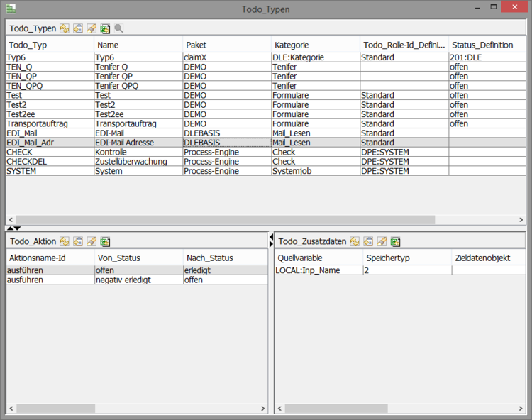532x420 pixels.
Task: Open search with the Todo_Typen magnifier icon
Action: (x=118, y=28)
